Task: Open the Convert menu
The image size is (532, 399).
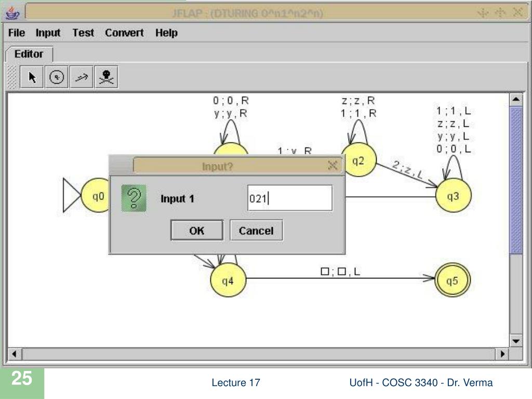Action: click(x=124, y=33)
